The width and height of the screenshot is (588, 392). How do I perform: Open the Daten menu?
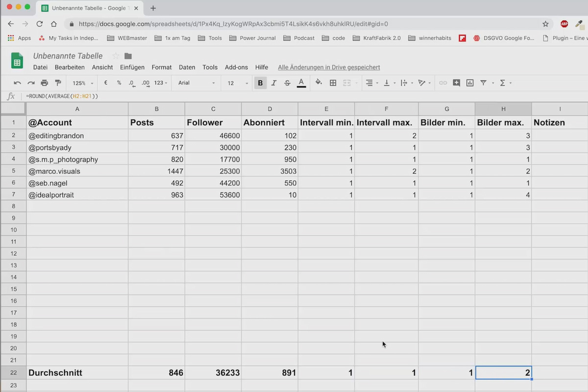pos(187,67)
